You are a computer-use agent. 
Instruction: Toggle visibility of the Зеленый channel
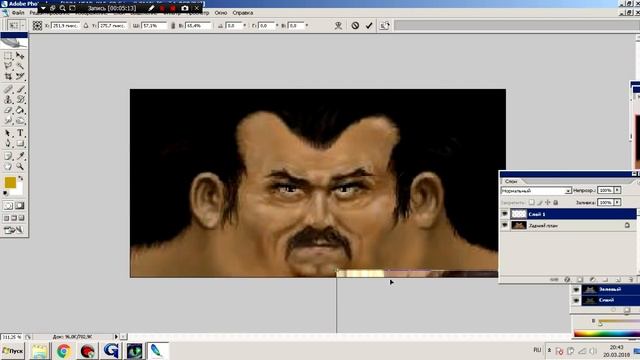576,289
